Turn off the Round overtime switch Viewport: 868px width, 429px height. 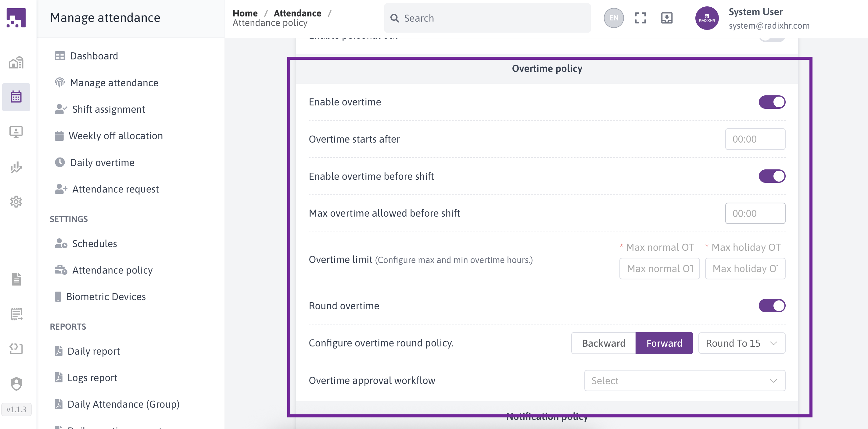[x=772, y=306]
